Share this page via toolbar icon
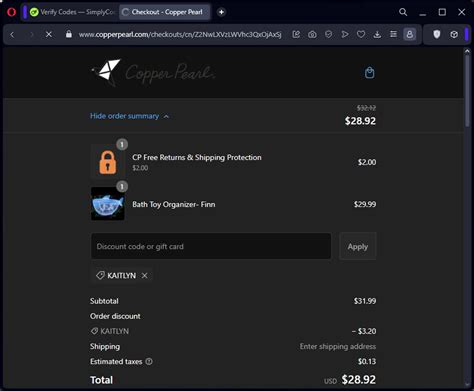This screenshot has height=391, width=474. [x=296, y=34]
